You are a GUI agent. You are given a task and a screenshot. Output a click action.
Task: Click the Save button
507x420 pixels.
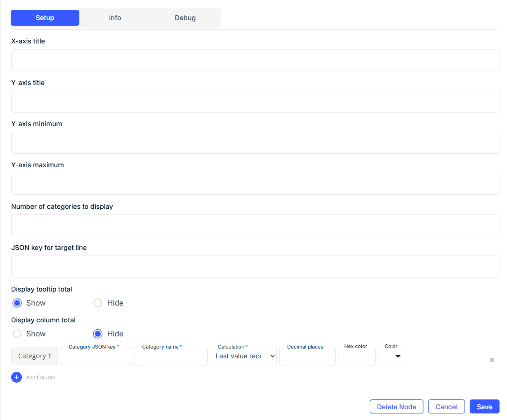pos(485,407)
